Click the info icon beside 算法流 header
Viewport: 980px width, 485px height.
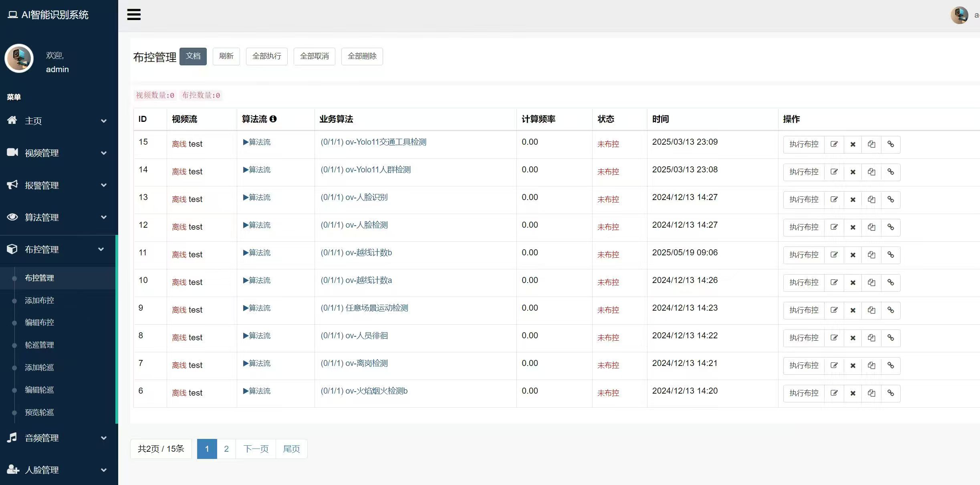(274, 119)
